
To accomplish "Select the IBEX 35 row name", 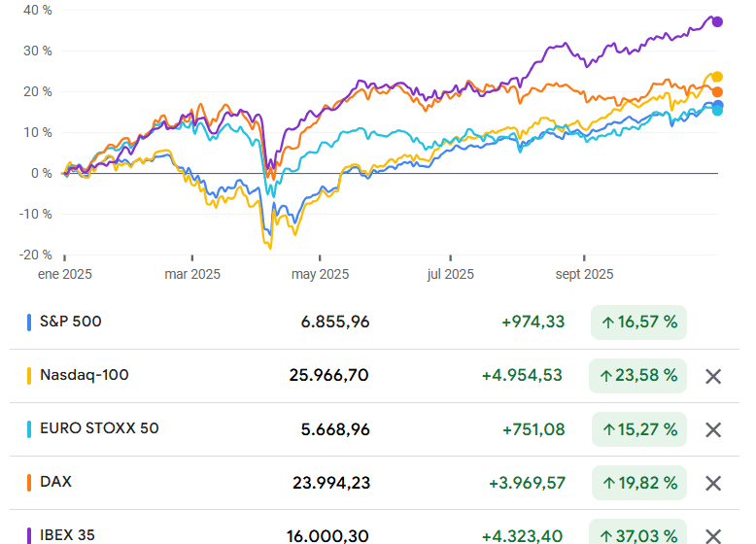I will pos(67,534).
